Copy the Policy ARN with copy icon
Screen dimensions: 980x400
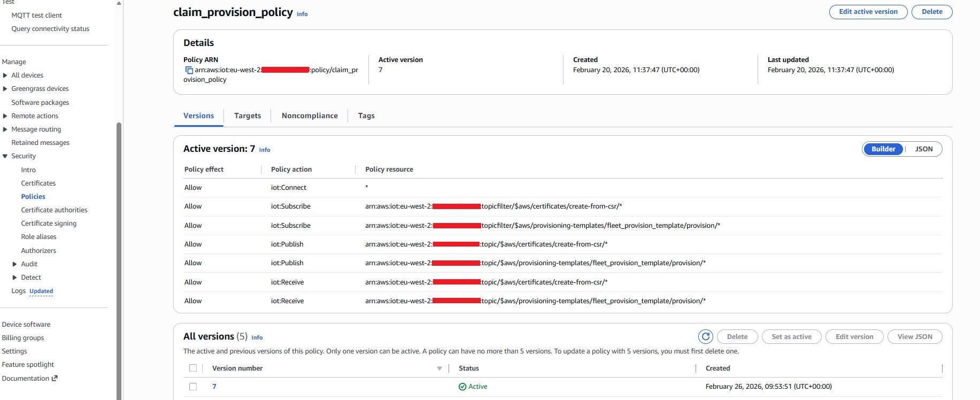pyautogui.click(x=188, y=70)
